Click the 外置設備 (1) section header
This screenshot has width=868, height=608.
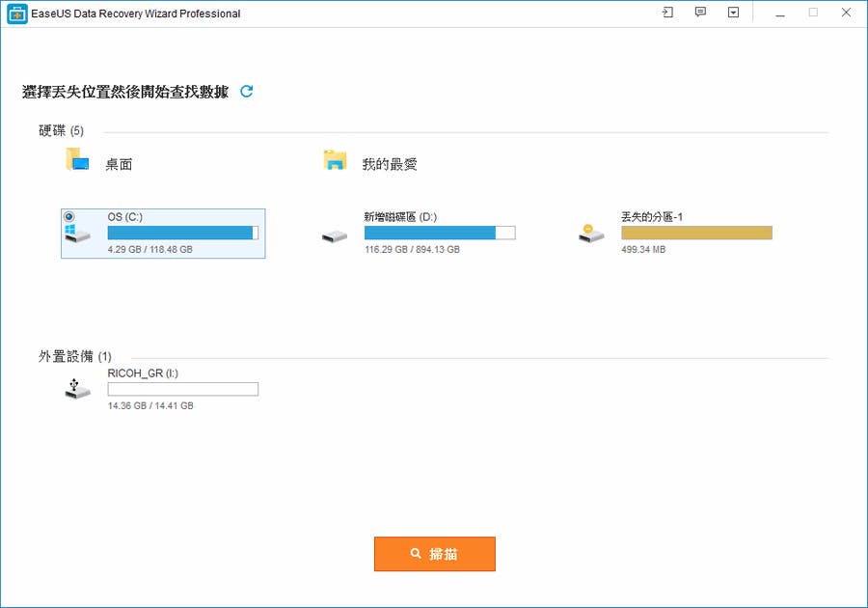click(x=74, y=357)
